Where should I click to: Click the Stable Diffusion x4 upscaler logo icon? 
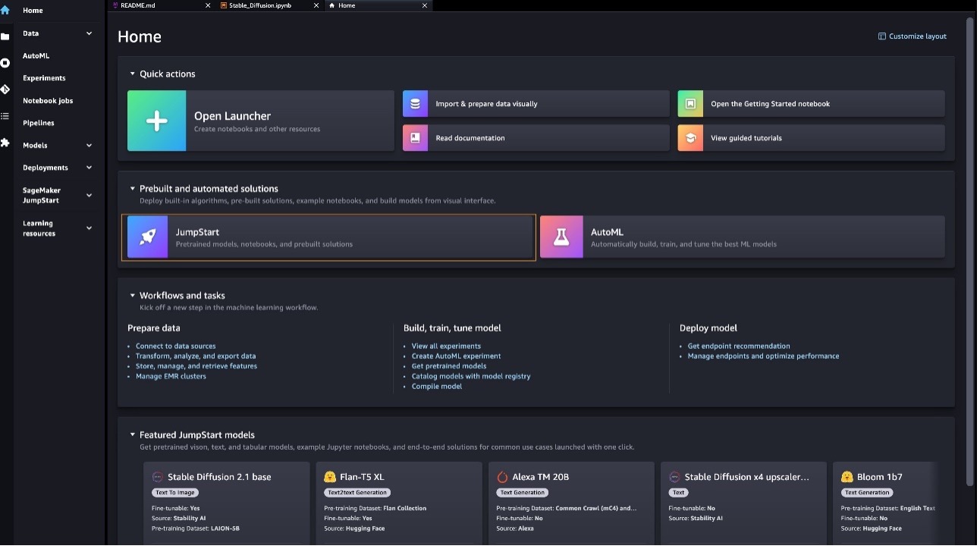coord(674,477)
